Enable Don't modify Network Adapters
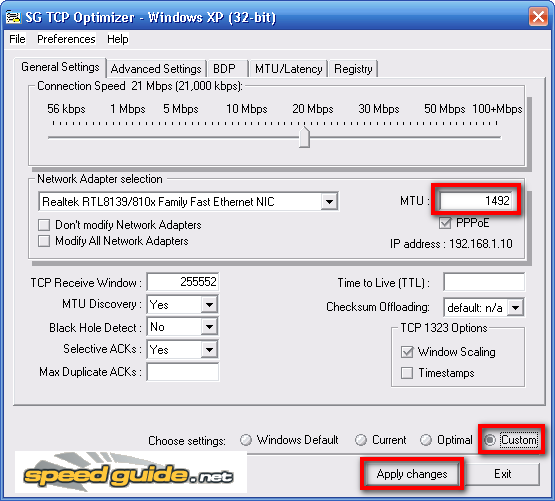The image size is (555, 501). pyautogui.click(x=44, y=225)
